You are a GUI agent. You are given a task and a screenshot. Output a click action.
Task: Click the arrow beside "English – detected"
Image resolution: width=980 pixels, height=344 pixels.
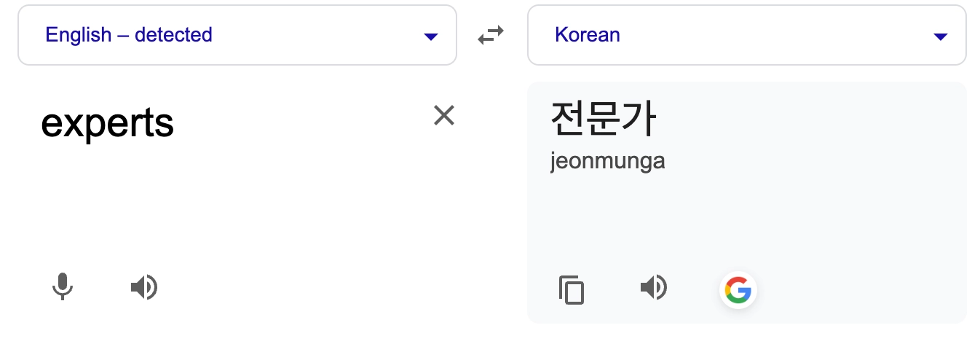click(431, 36)
